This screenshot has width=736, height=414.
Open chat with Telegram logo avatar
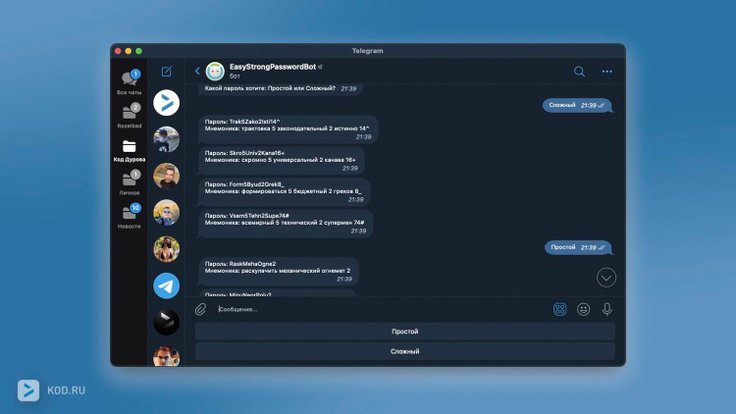point(166,285)
